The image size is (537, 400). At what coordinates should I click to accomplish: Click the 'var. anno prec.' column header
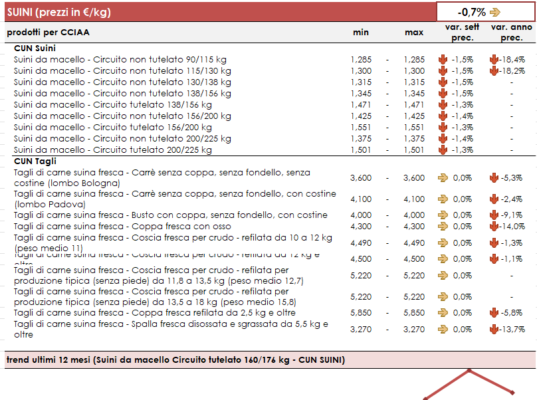tap(511, 32)
